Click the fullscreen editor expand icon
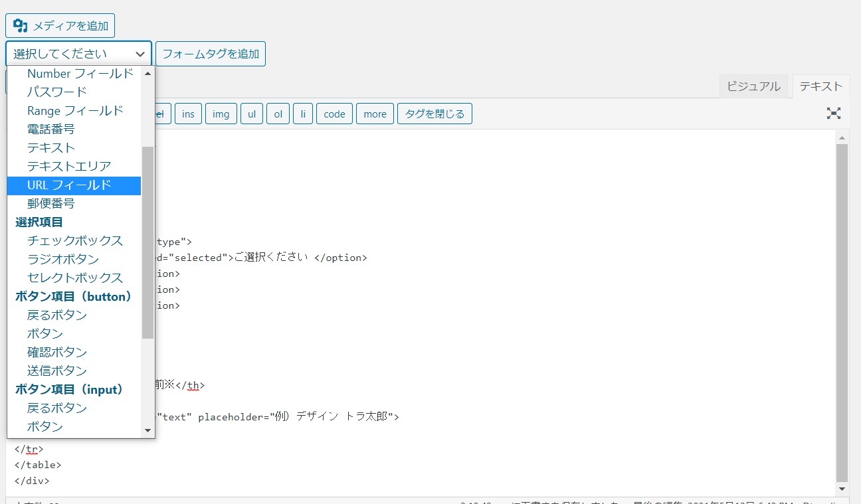Viewport: 861px width, 504px height. click(x=833, y=114)
